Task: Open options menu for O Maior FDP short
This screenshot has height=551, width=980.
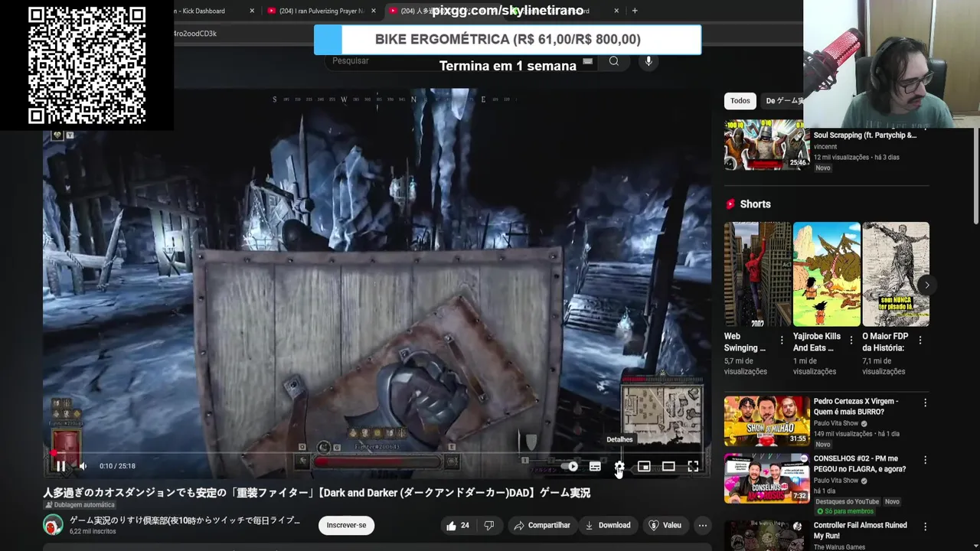Action: (x=920, y=341)
